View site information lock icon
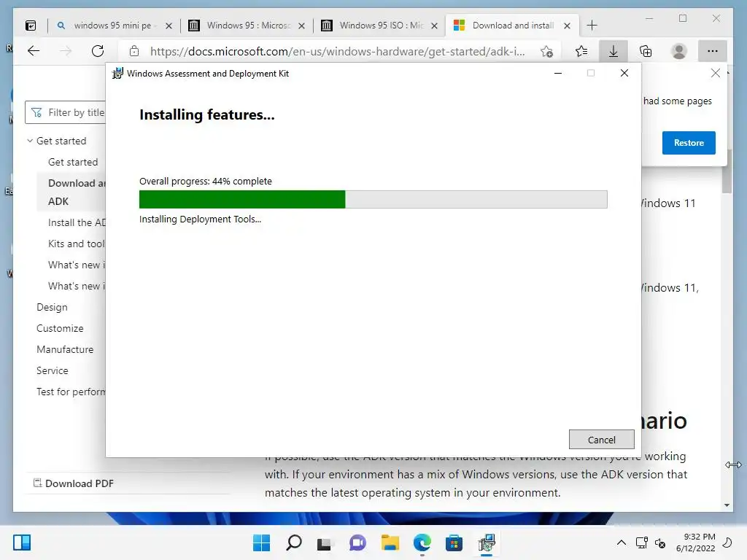Image resolution: width=747 pixels, height=560 pixels. 134,51
